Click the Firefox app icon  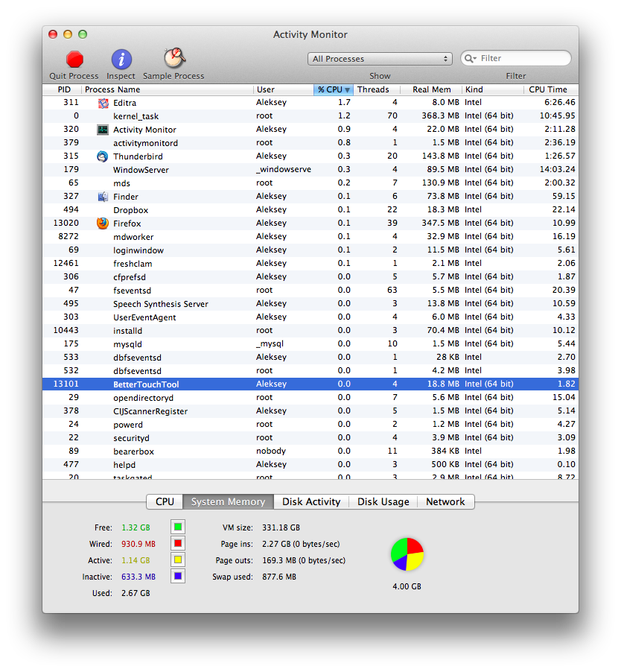point(102,224)
